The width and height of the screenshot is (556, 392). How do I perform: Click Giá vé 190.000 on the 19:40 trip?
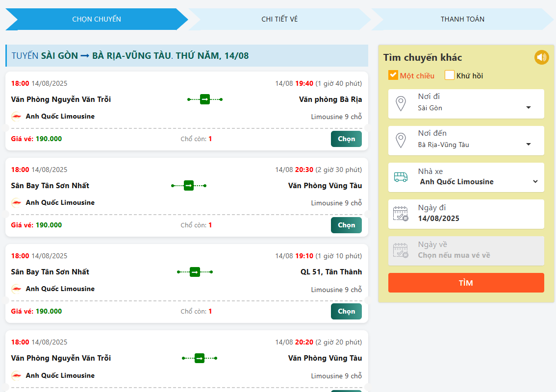pyautogui.click(x=36, y=139)
